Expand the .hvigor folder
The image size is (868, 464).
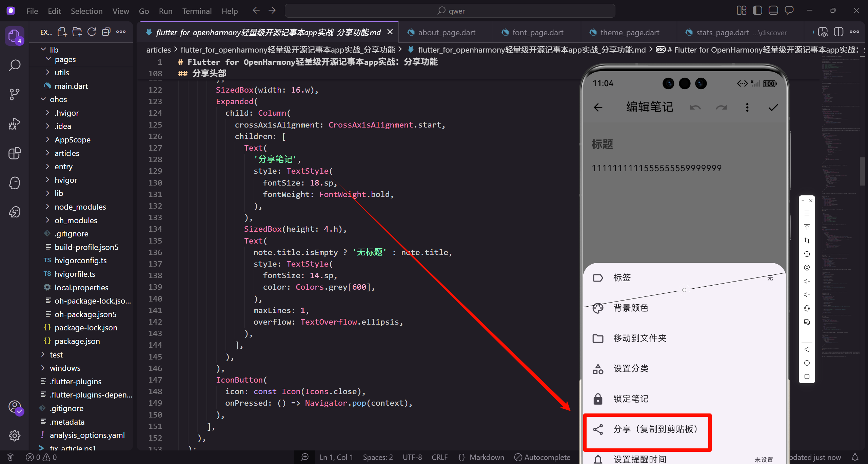47,113
